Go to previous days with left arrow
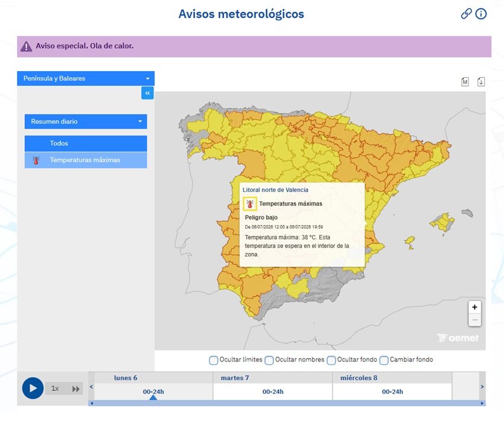Screen dimensions: 504x423 [x=91, y=386]
